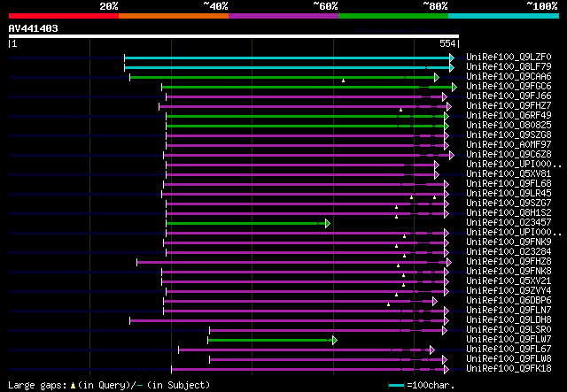This screenshot has width=567, height=392.
Task: Click the green arrowhead of the UniRef100_Q9FGC6 row
Action: pyautogui.click(x=454, y=87)
